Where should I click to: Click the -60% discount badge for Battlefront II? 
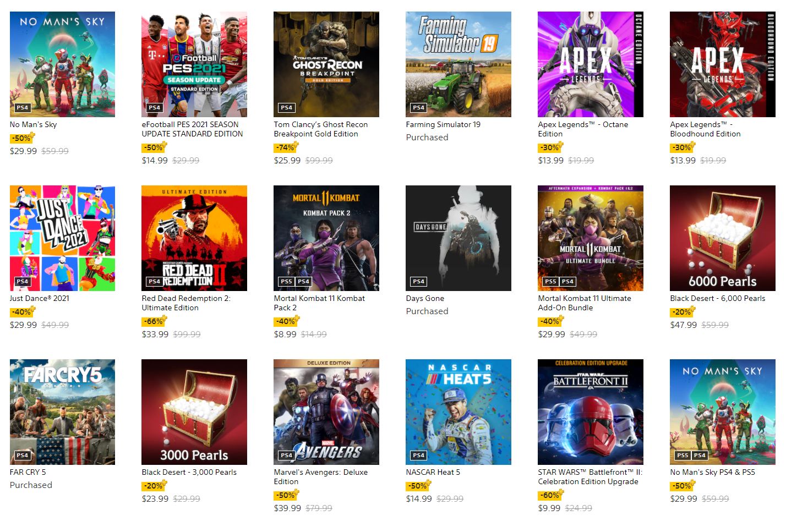click(550, 495)
